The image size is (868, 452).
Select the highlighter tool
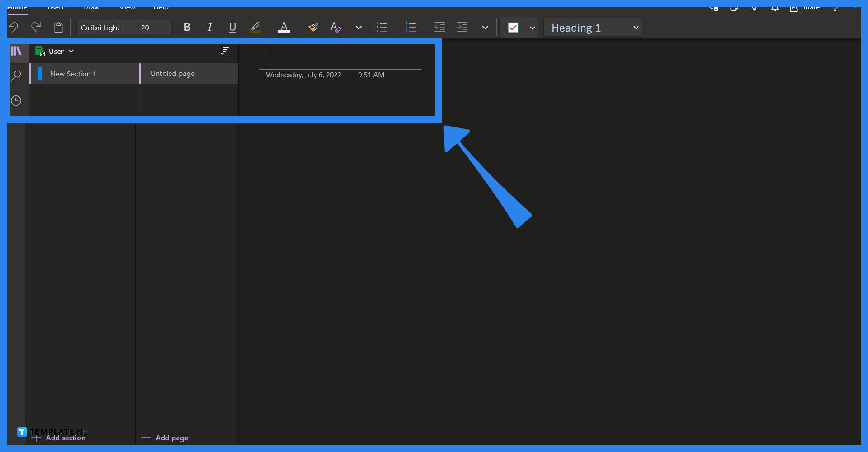coord(255,27)
